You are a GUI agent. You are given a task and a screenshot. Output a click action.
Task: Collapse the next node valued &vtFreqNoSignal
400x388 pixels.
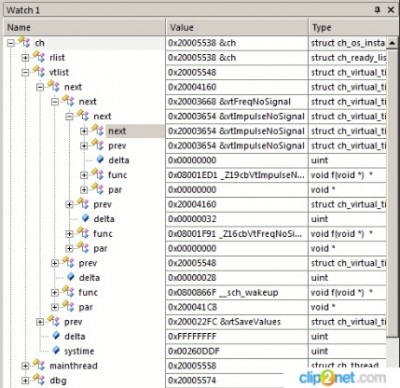click(55, 102)
